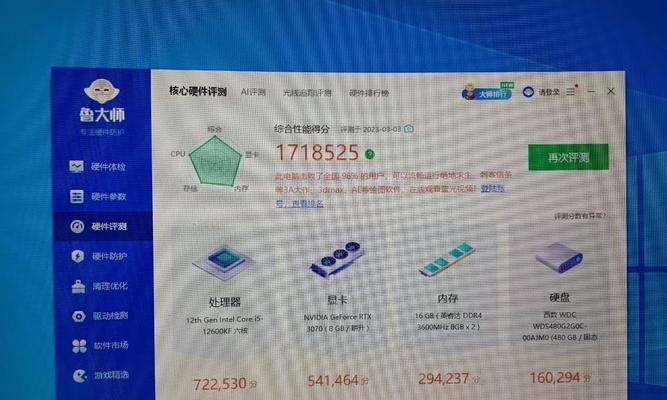The image size is (667, 400).
Task: Click the 内存 card label
Action: point(448,299)
